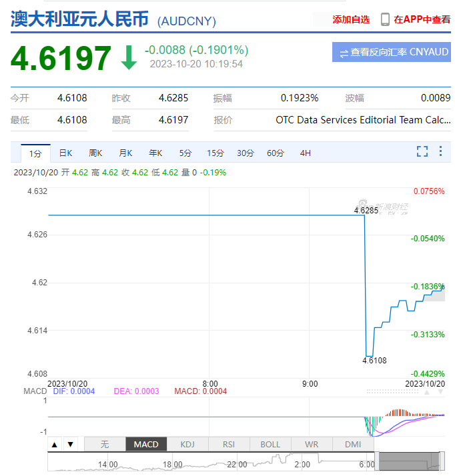The height and width of the screenshot is (476, 455).
Task: Click 添加自选 to add to watchlist
Action: tap(351, 20)
